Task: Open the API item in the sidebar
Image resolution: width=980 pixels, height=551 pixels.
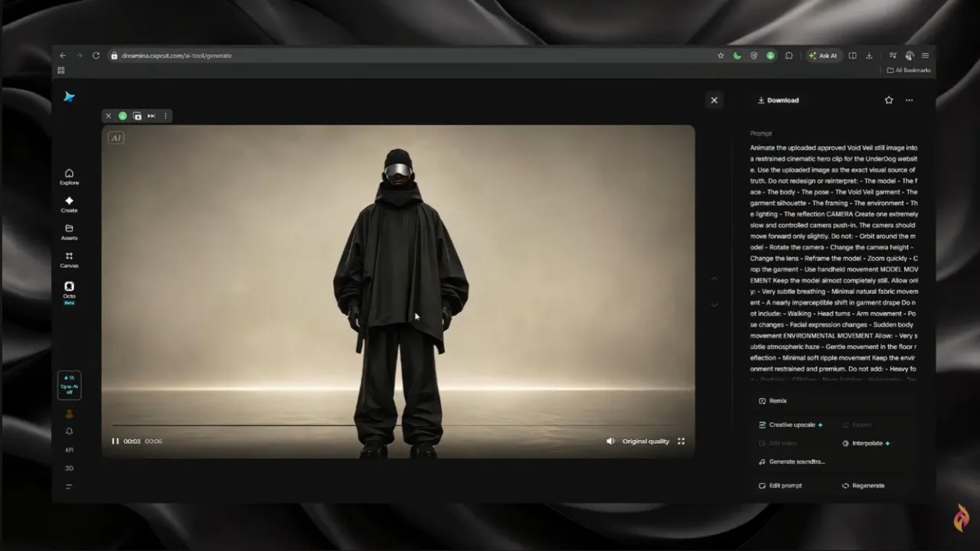Action: (69, 450)
